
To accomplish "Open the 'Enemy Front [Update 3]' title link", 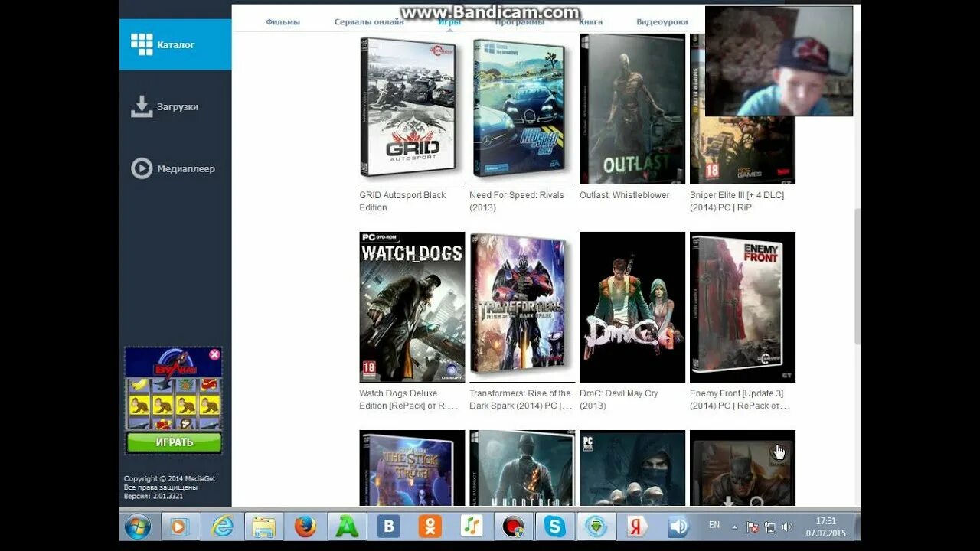I will [x=740, y=399].
